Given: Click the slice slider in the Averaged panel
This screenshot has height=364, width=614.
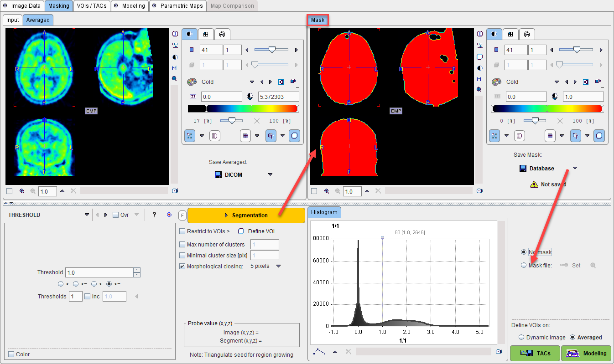Looking at the screenshot, I should 271,50.
